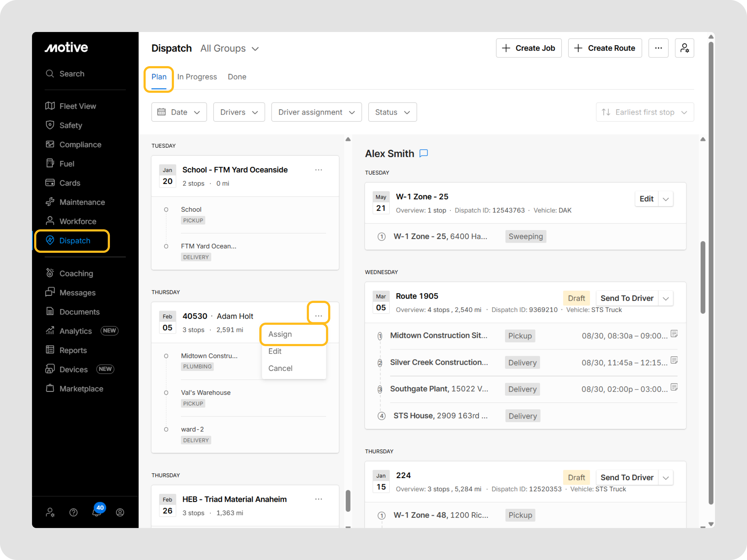The image size is (747, 560).
Task: Expand All Groups selector
Action: click(230, 49)
